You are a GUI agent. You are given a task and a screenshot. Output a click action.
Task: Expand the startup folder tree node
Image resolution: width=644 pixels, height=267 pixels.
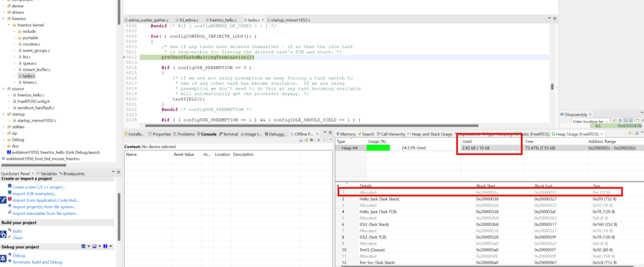tap(4, 114)
